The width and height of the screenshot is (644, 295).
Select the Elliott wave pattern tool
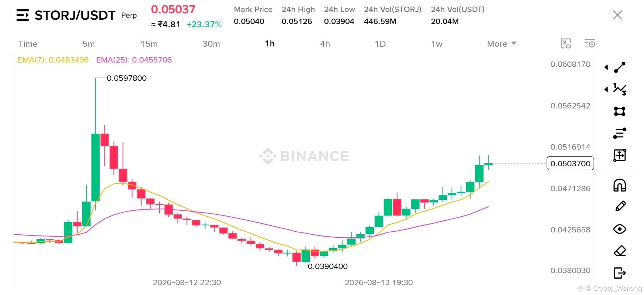(619, 89)
